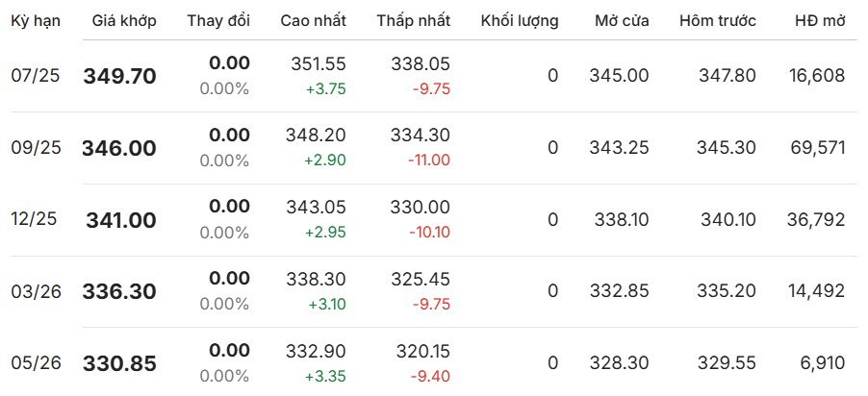
Task: Click the HĐ mở column header
Action: point(821,21)
